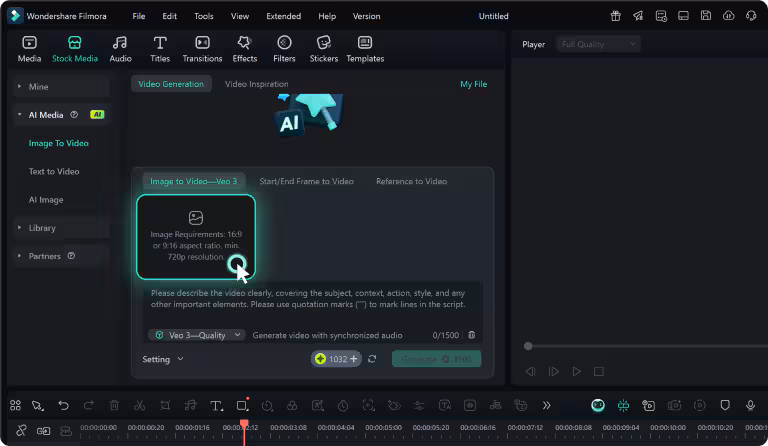Open the Veo 3—Quality model dropdown

pos(196,335)
